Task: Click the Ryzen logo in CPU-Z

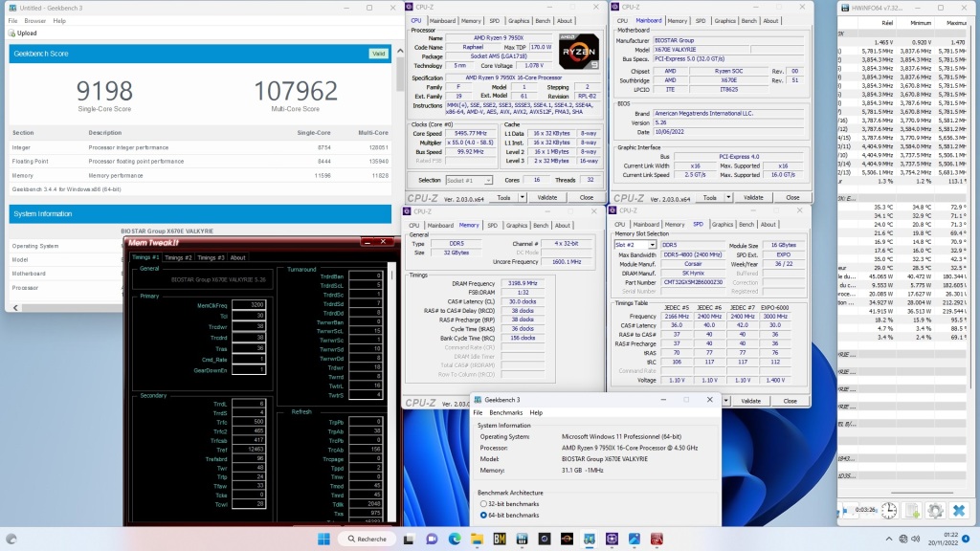Action: point(579,52)
